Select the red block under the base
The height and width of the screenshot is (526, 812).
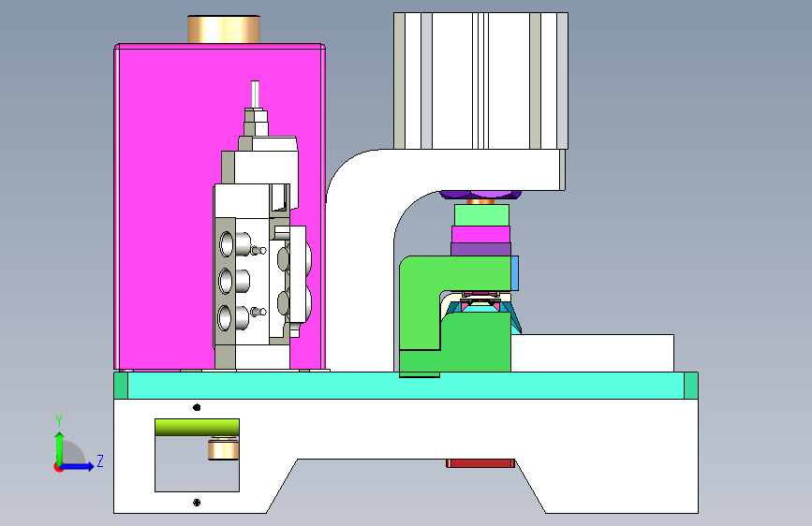pyautogui.click(x=480, y=463)
